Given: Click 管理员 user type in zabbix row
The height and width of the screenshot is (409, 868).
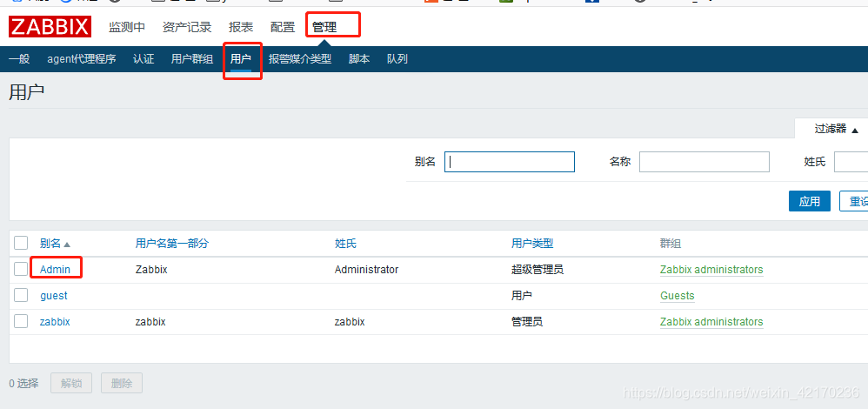Looking at the screenshot, I should [527, 321].
